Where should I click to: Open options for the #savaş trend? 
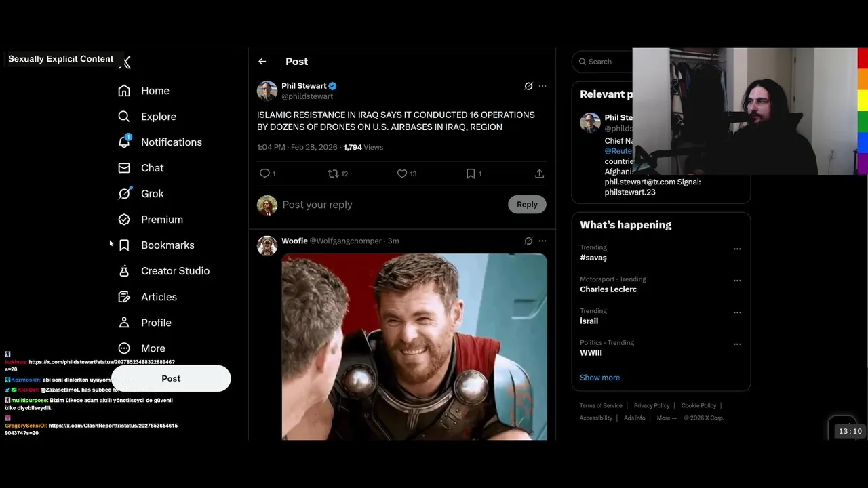pyautogui.click(x=737, y=249)
